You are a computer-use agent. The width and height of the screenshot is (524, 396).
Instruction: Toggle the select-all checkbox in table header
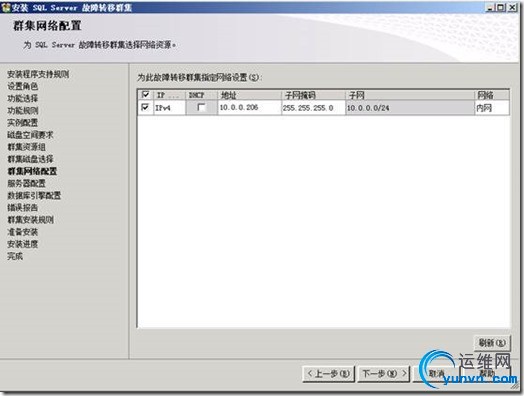(x=145, y=95)
